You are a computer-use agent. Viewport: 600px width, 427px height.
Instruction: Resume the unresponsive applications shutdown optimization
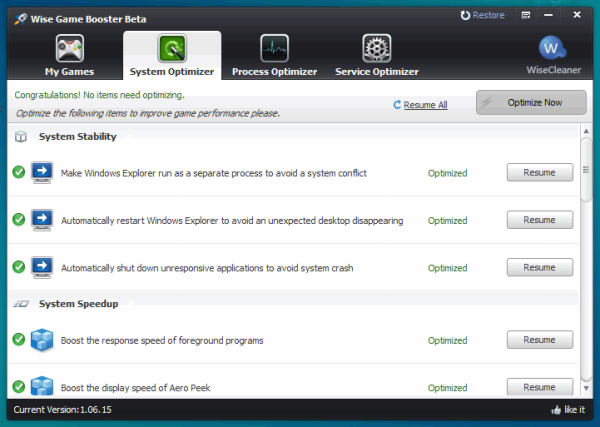click(540, 267)
